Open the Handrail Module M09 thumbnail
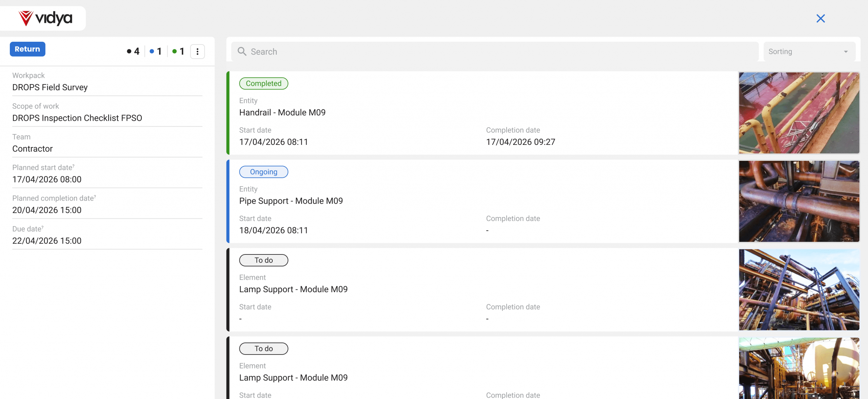Image resolution: width=868 pixels, height=399 pixels. click(799, 113)
